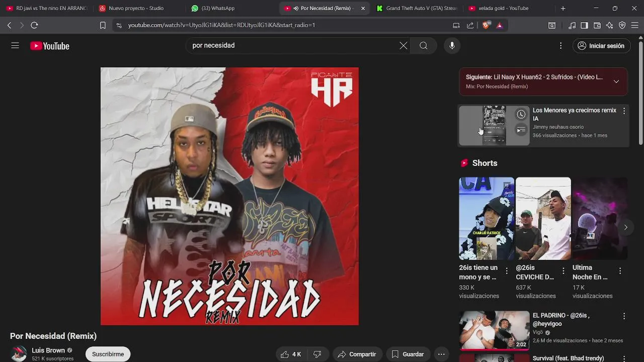Show next Shorts with right arrow

625,227
